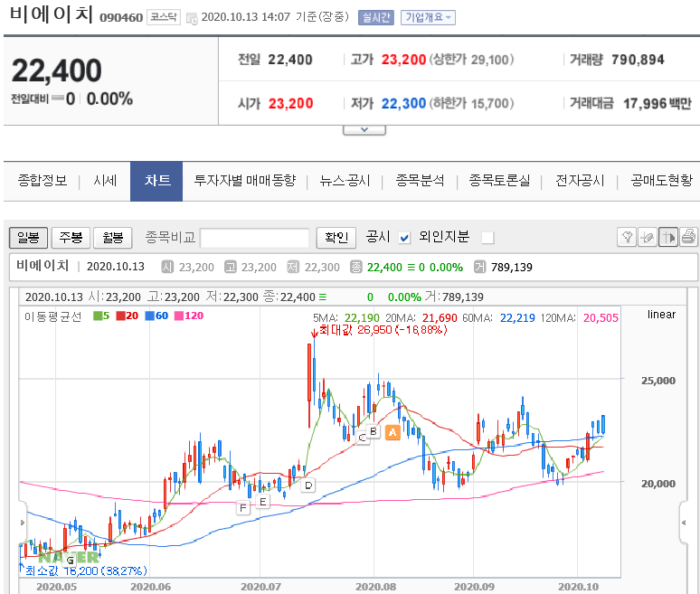Click the 확인 confirm button
Screen dimensions: 700x594
[x=336, y=238]
